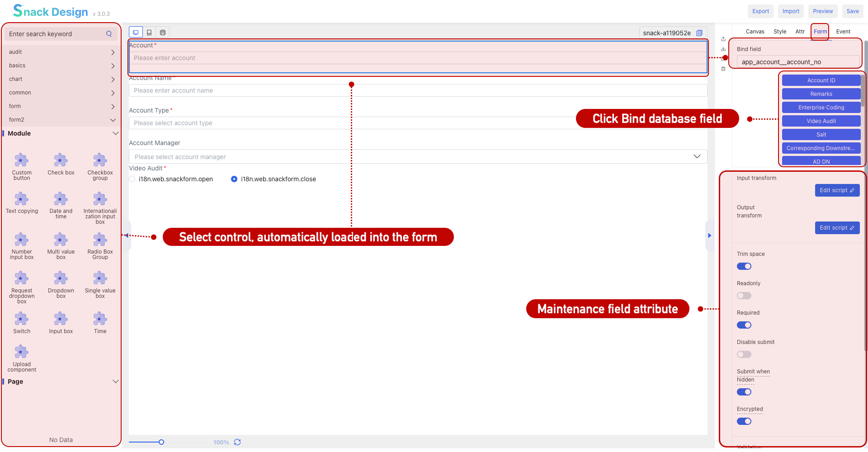Select the i18n.web.snackform.open radio option
This screenshot has width=868, height=452.
132,179
